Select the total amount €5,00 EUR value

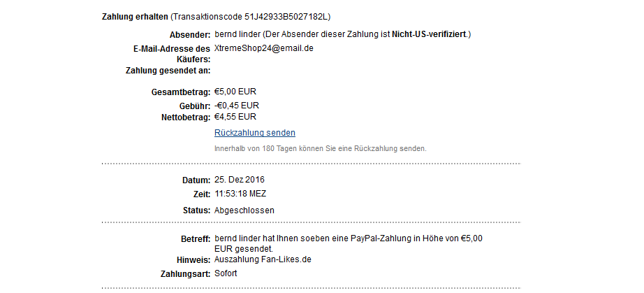pos(236,92)
